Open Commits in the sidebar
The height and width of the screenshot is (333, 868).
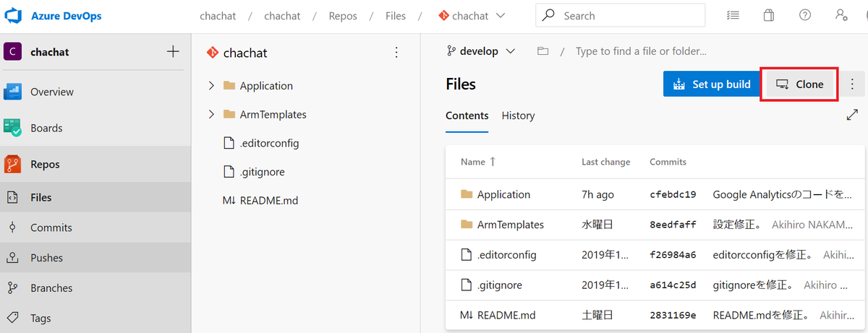click(x=51, y=228)
